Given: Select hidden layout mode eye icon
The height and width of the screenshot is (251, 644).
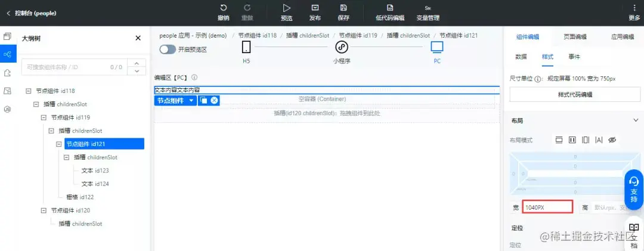Looking at the screenshot, I should click(x=612, y=140).
